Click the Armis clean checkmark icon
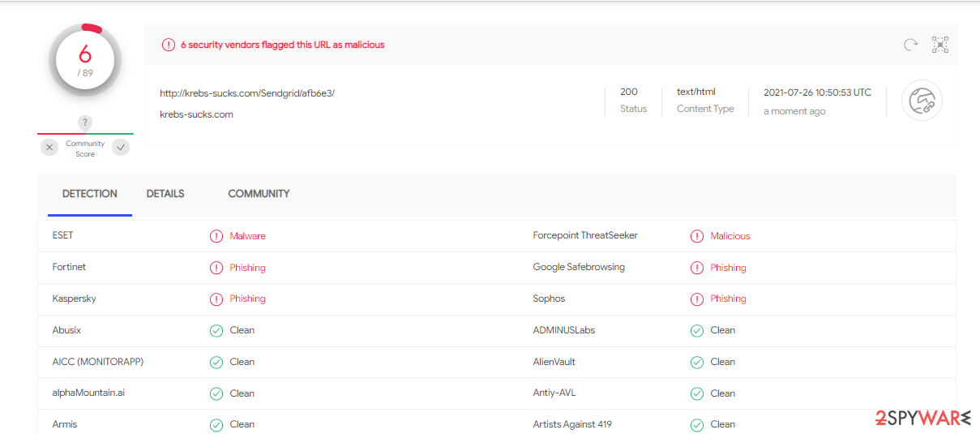The image size is (980, 434). point(216,424)
